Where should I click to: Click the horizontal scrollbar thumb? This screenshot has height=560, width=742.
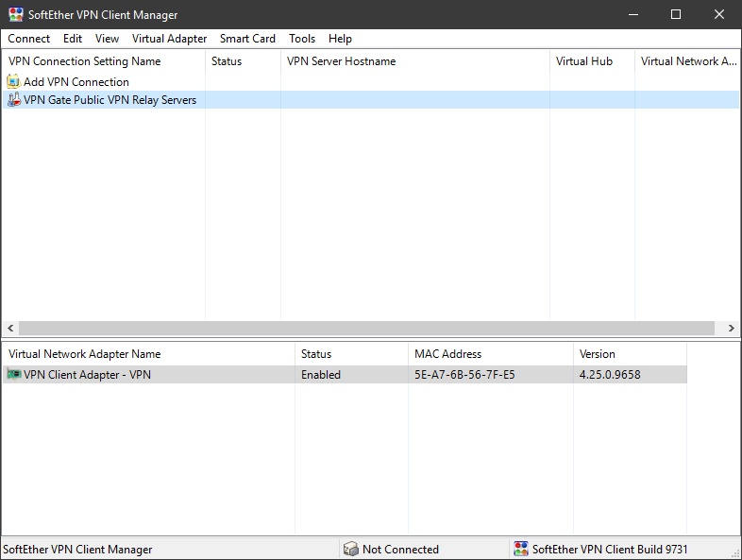(x=366, y=328)
